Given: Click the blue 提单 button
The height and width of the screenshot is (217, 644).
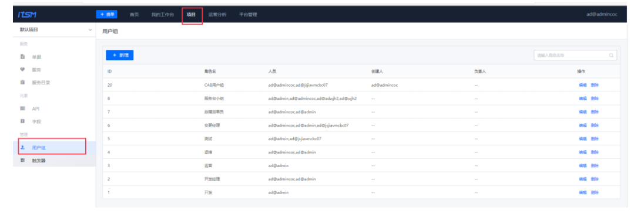Looking at the screenshot, I should click(107, 14).
